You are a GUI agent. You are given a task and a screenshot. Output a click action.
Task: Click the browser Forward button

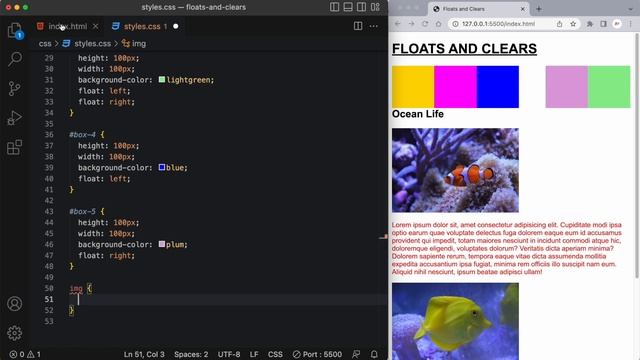411,24
